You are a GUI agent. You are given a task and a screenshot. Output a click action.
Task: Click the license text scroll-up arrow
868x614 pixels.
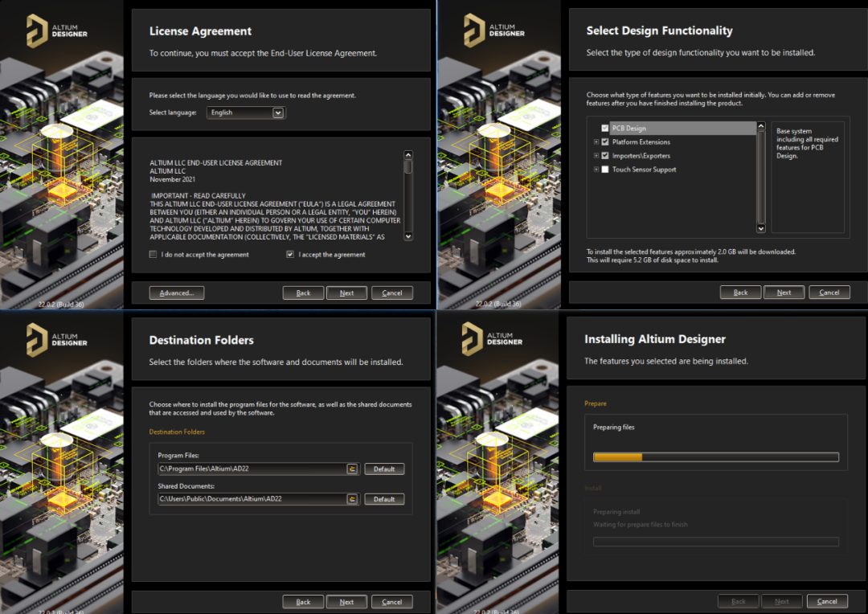click(408, 155)
